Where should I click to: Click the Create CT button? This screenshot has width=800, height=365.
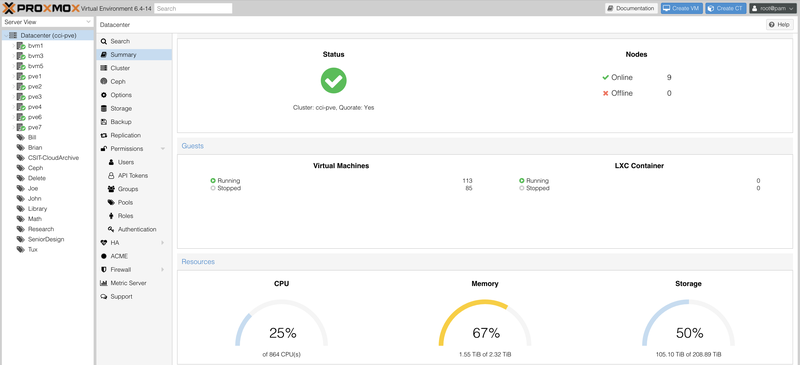tap(726, 9)
